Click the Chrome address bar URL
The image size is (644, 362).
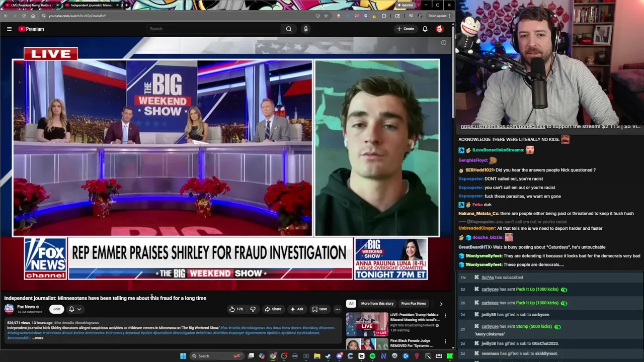coord(77,16)
